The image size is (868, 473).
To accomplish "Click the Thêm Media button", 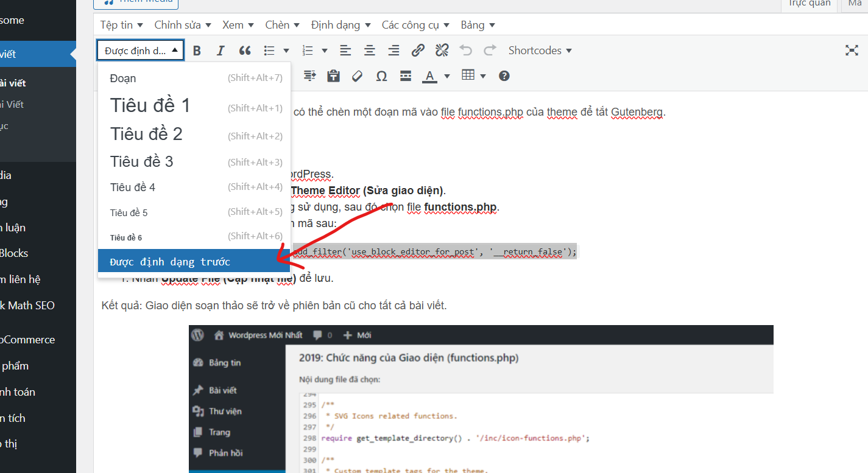I will click(136, 3).
